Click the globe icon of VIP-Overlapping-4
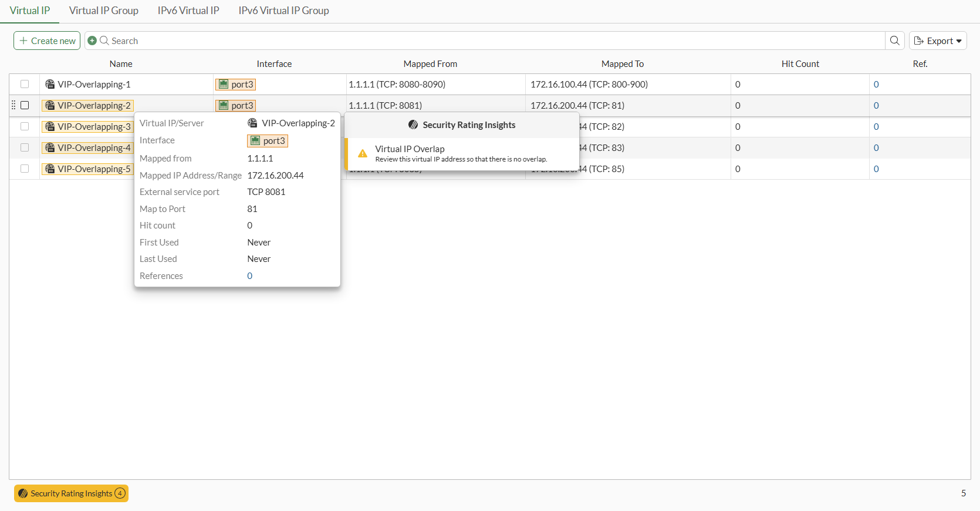The height and width of the screenshot is (511, 980). click(x=50, y=147)
